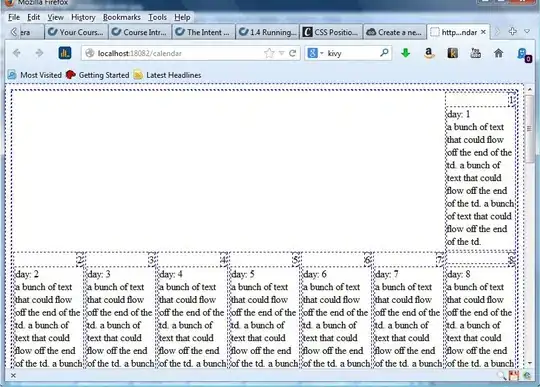Open Most Visited bookmarks
The width and height of the screenshot is (540, 387).
click(x=34, y=75)
